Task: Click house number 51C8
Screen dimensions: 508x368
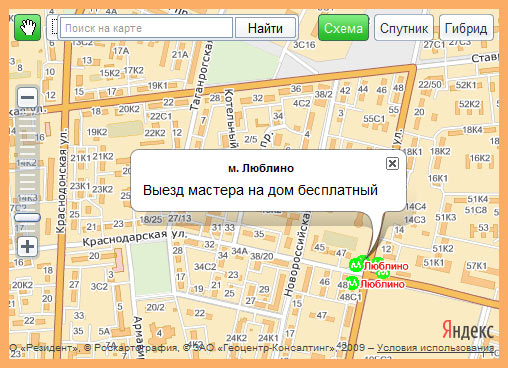Action: pos(476,210)
